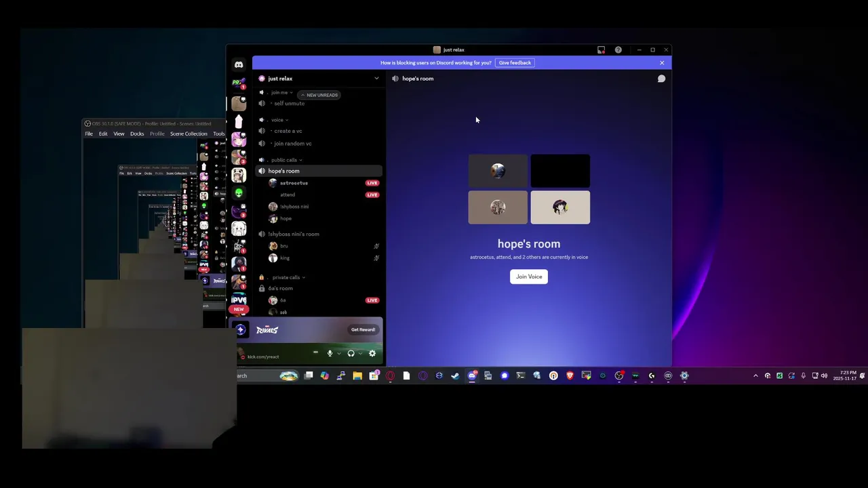
Task: Open Steam from the taskbar
Action: [x=455, y=375]
